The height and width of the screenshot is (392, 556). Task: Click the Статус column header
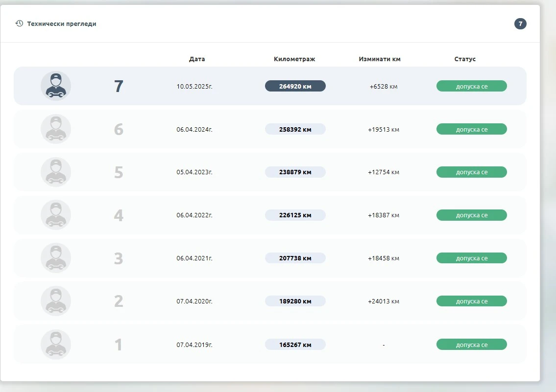point(465,59)
